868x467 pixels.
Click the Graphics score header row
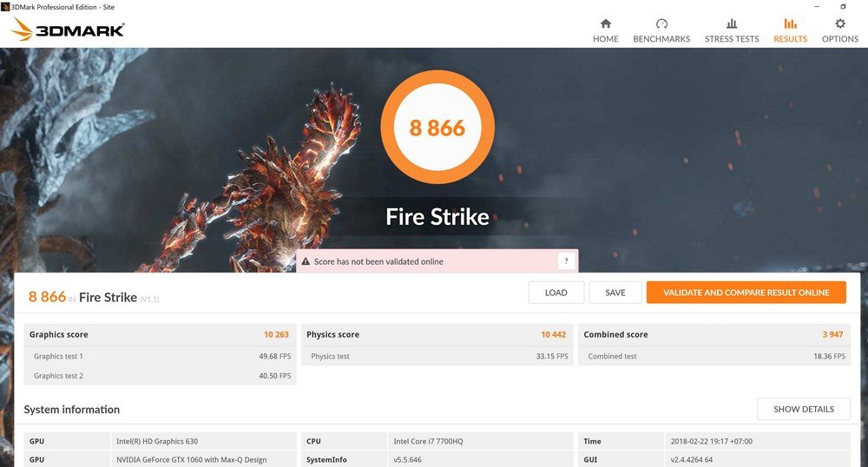[x=161, y=334]
